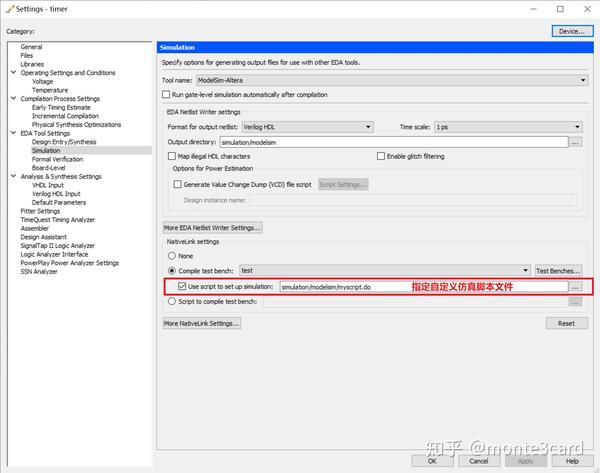Select Design Entry/Synthesis item
The width and height of the screenshot is (600, 473).
(x=64, y=142)
